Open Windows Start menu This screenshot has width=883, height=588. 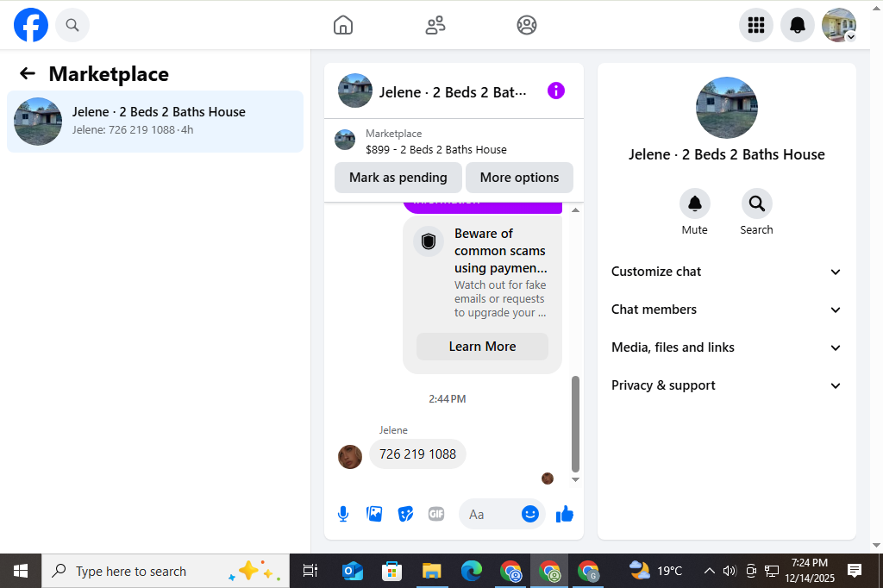(x=21, y=571)
